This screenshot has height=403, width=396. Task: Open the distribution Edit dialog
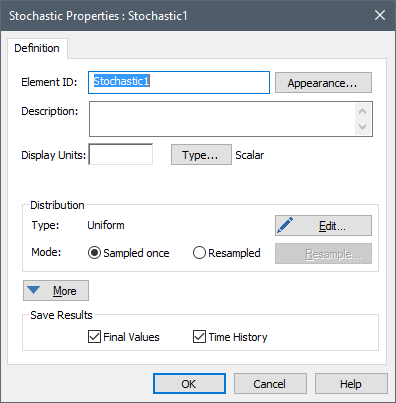point(323,226)
